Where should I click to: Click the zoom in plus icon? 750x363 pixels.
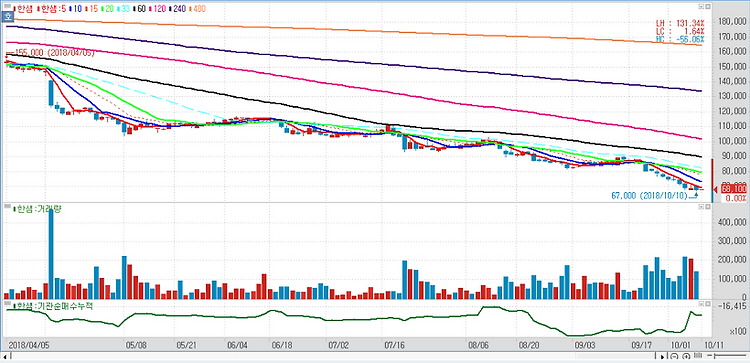click(x=686, y=357)
